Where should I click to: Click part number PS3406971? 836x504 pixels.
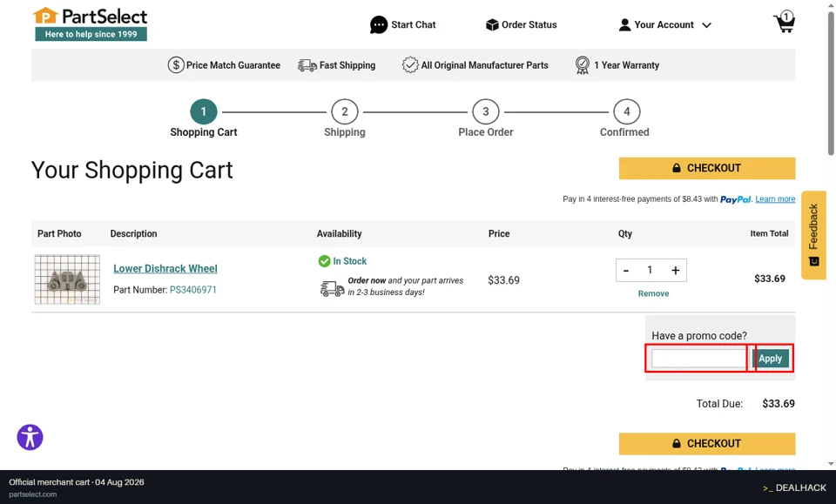pyautogui.click(x=193, y=290)
